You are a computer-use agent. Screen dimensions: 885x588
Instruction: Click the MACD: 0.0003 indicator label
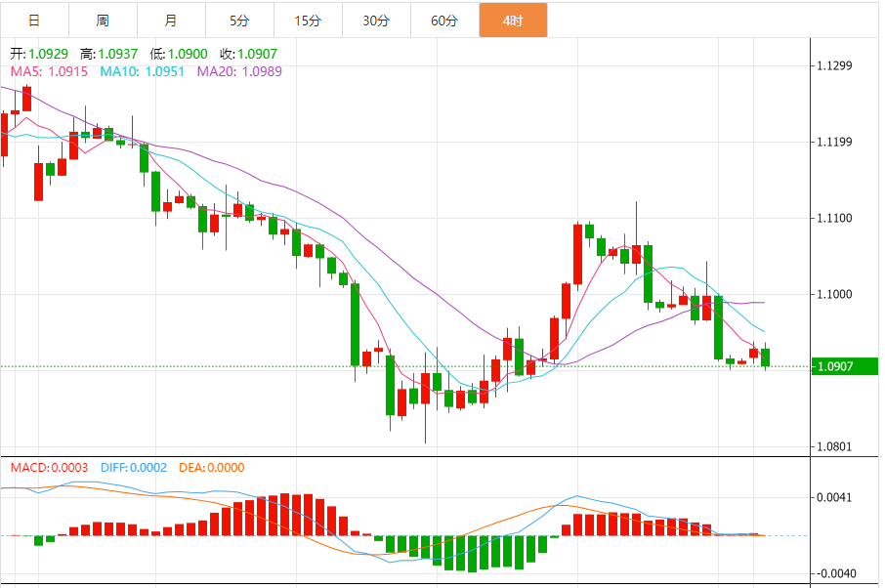(x=49, y=468)
